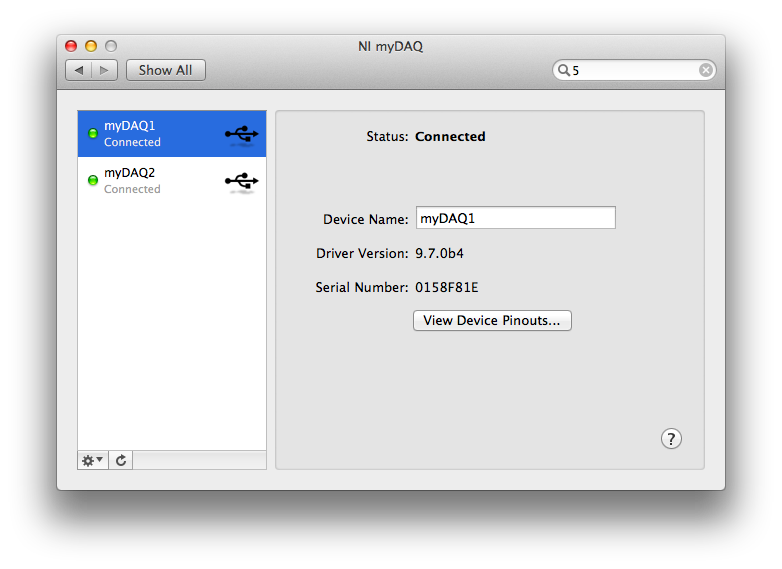Select myDAQ2 in the device list
The width and height of the screenshot is (782, 569).
point(150,180)
